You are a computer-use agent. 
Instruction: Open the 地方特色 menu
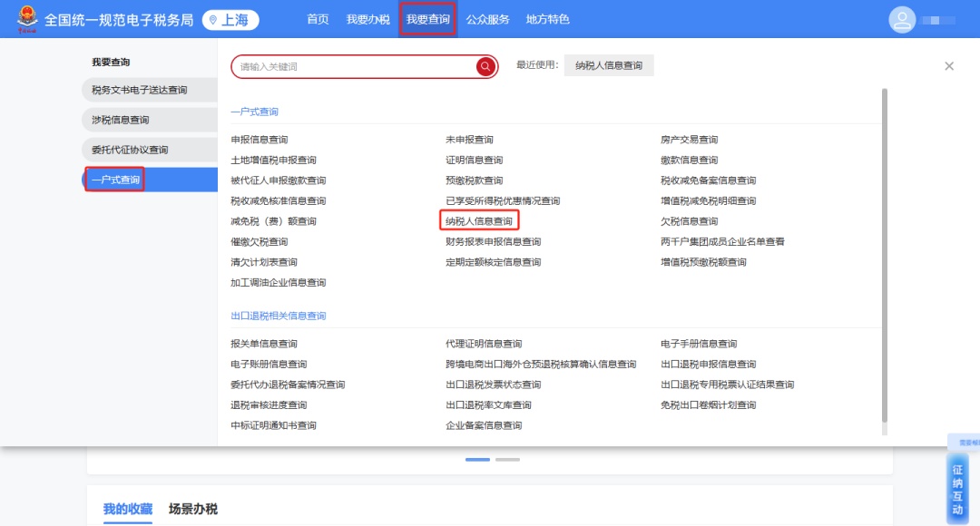[x=548, y=20]
